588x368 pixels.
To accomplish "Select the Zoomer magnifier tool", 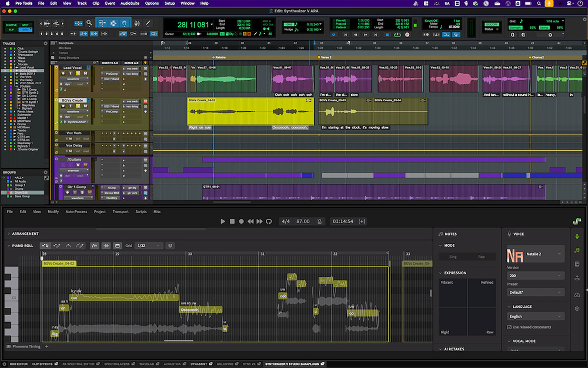I will coord(89,24).
